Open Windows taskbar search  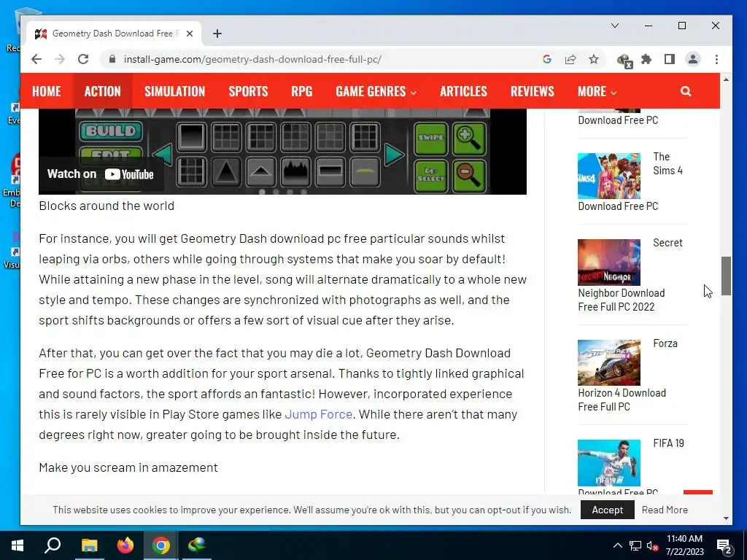coord(53,545)
